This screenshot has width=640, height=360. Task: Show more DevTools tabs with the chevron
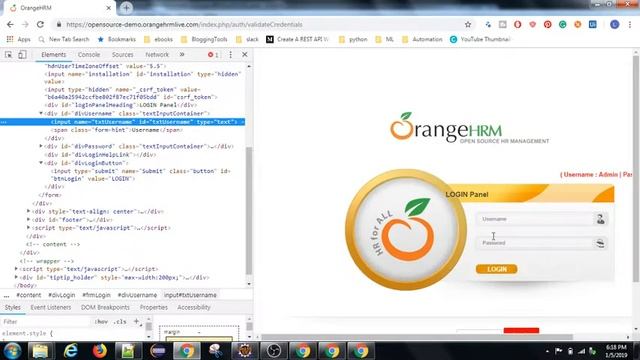(x=182, y=54)
